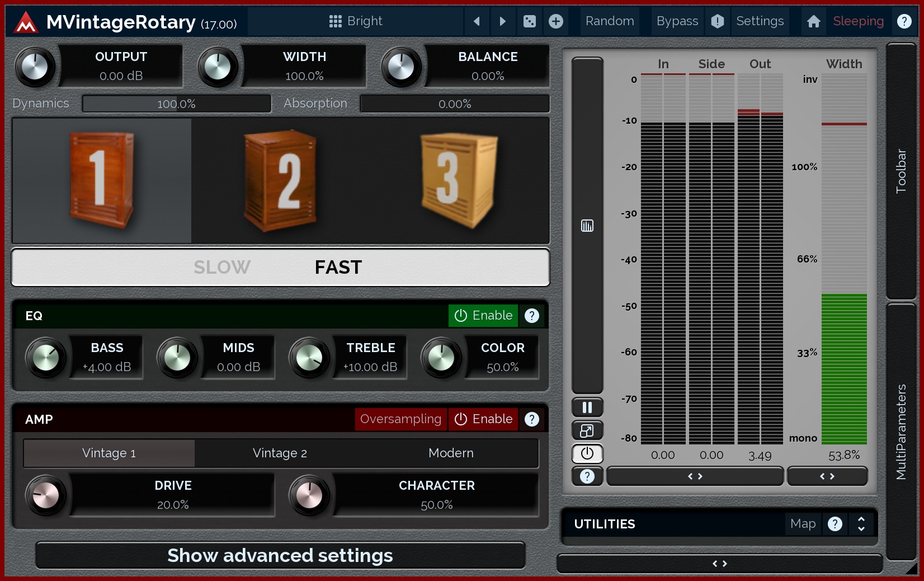This screenshot has height=581, width=924.
Task: Load the next preset with the right arrow
Action: point(502,21)
